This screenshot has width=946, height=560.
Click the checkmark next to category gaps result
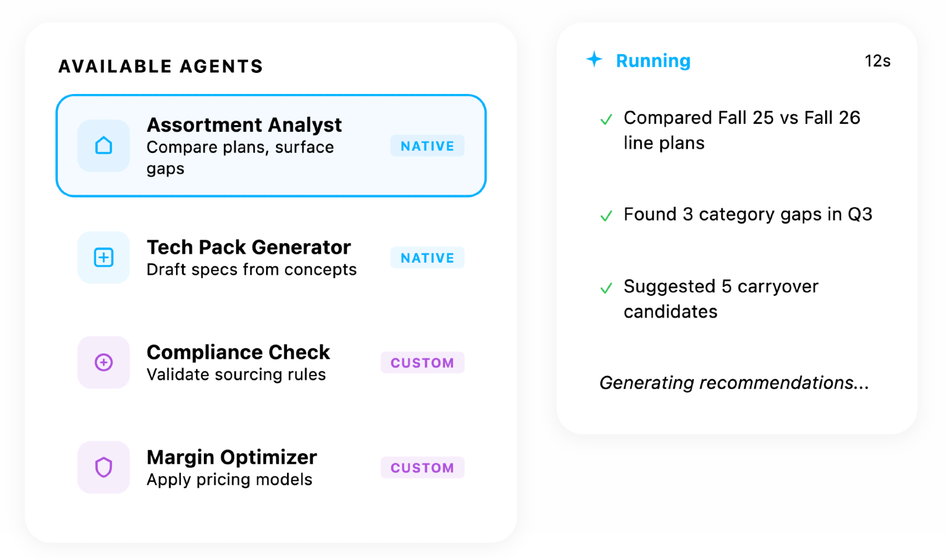click(x=607, y=215)
